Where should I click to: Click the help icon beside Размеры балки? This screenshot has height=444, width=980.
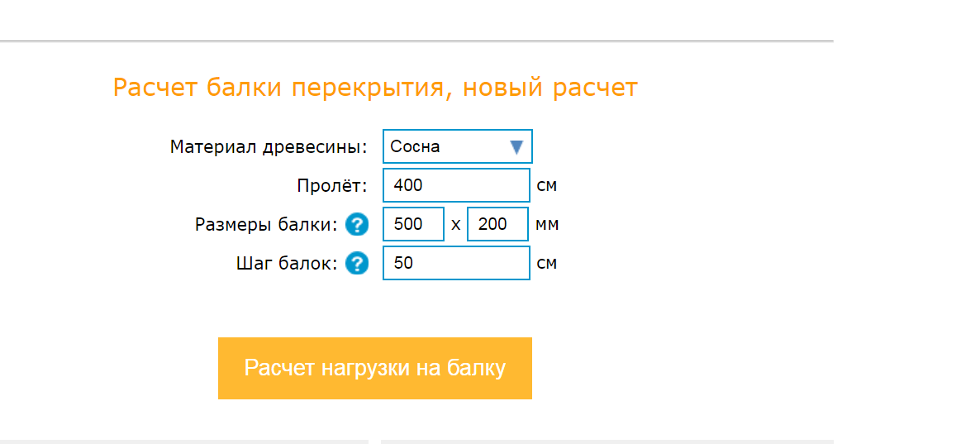click(x=357, y=224)
